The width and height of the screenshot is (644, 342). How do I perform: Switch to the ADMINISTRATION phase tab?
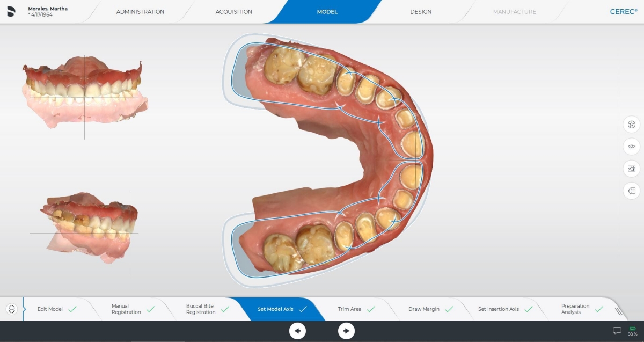point(140,12)
